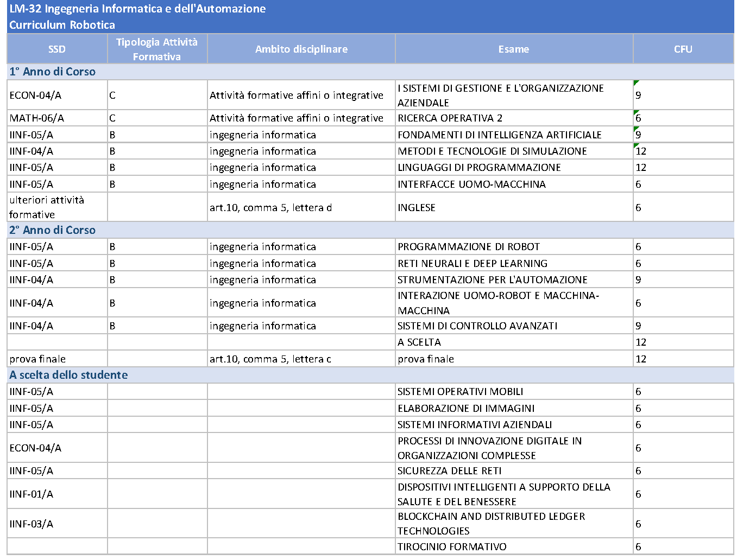Select the IINF-03/A cell for Blockchain course

[x=57, y=524]
